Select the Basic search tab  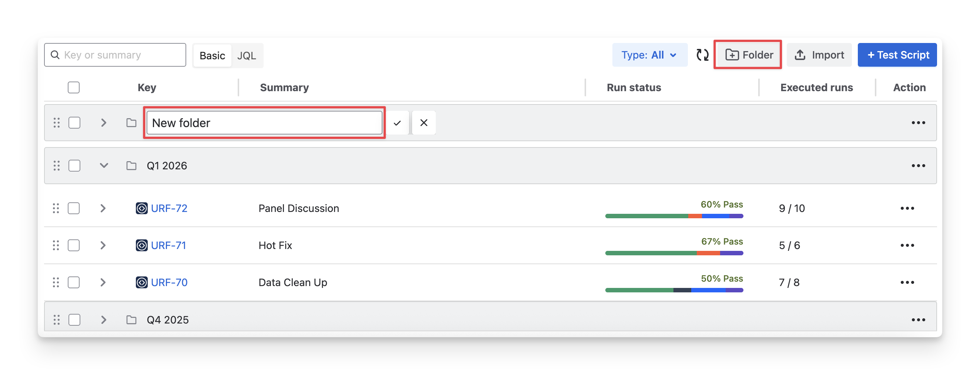pyautogui.click(x=212, y=56)
